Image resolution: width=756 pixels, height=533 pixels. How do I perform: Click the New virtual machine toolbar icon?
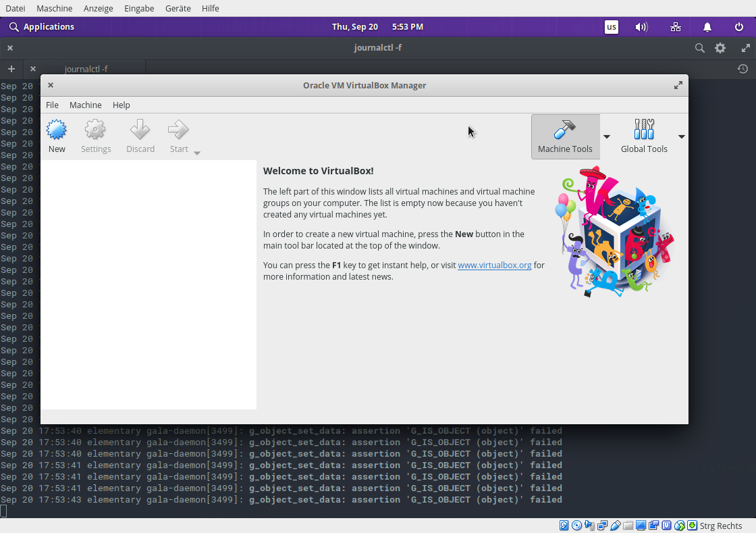(x=57, y=130)
